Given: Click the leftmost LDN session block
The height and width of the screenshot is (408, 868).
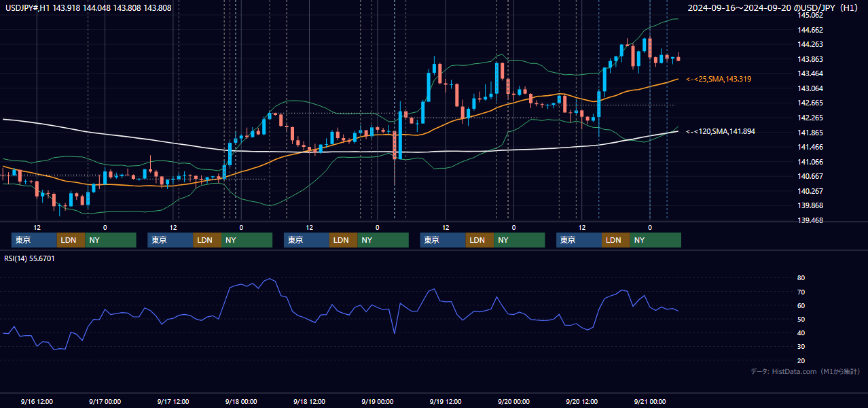Looking at the screenshot, I should pyautogui.click(x=71, y=240).
